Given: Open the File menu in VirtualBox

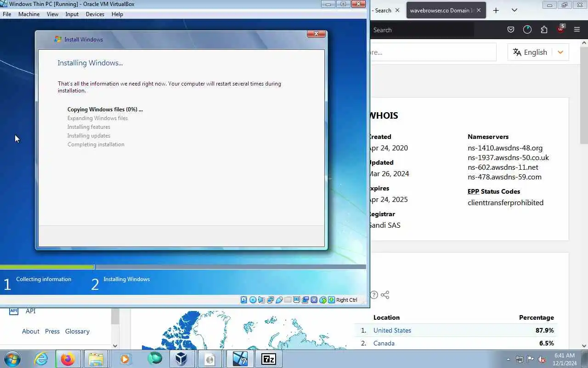Looking at the screenshot, I should pos(7,14).
